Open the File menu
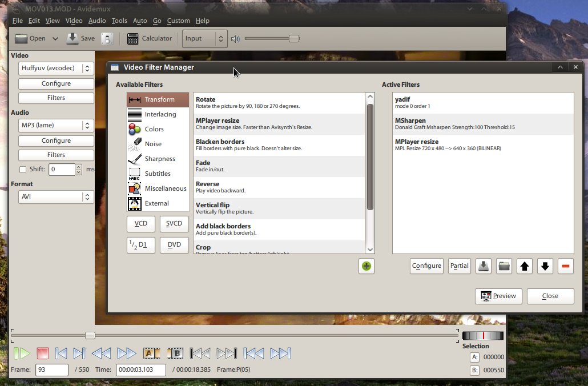Screen dimensions: 588x386 [17, 21]
